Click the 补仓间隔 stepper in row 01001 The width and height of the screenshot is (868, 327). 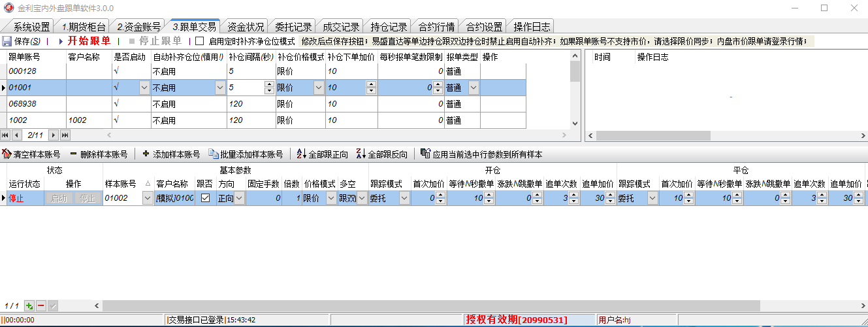[x=270, y=87]
